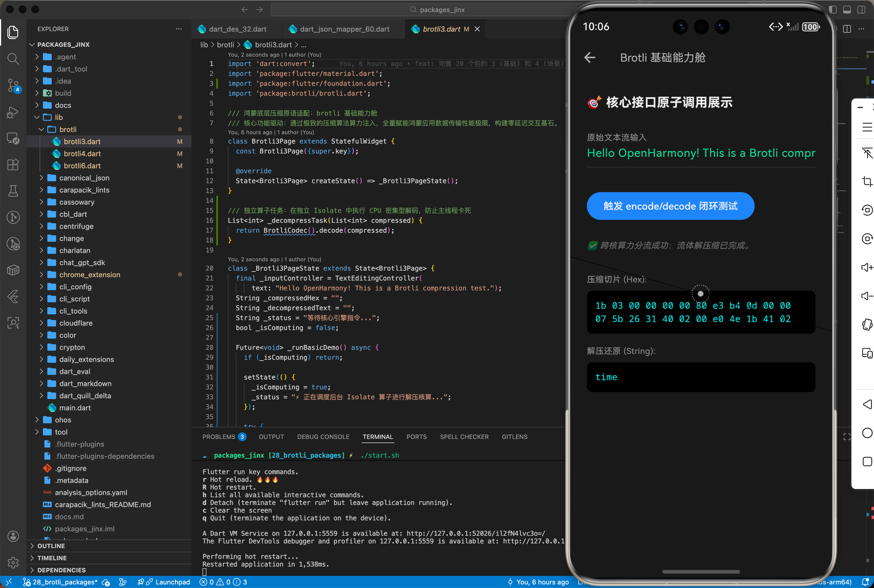Open the Search view in activity bar
Screen dimensions: 874x588
point(13,59)
